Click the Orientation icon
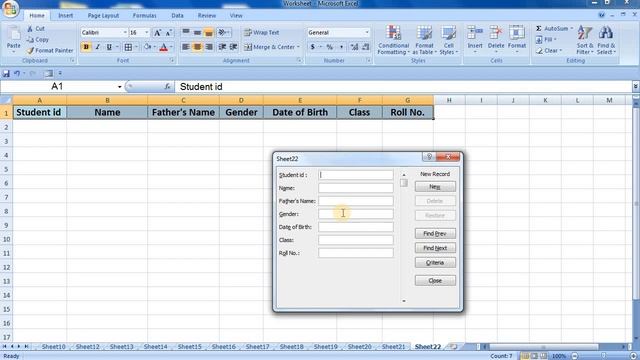The width and height of the screenshot is (640, 360). point(222,32)
